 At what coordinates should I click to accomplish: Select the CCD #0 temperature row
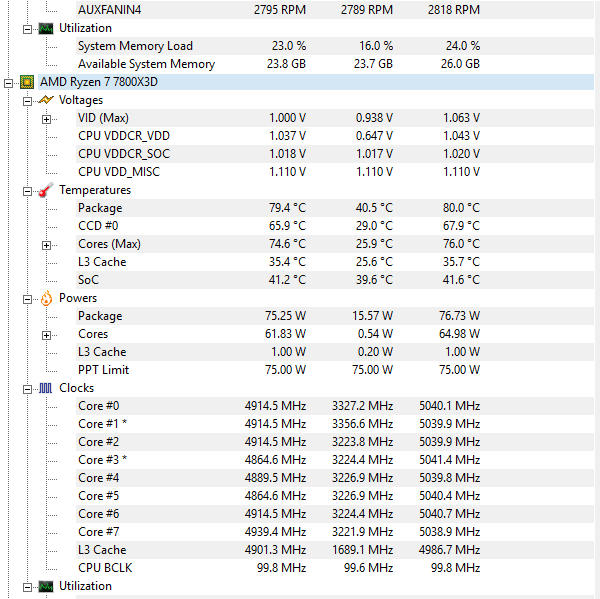tap(335, 226)
